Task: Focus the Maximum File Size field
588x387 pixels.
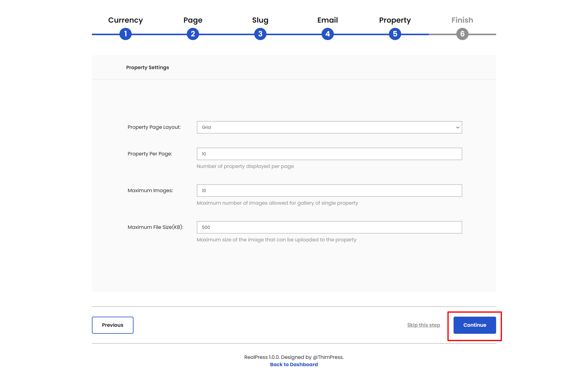Action: click(x=329, y=227)
